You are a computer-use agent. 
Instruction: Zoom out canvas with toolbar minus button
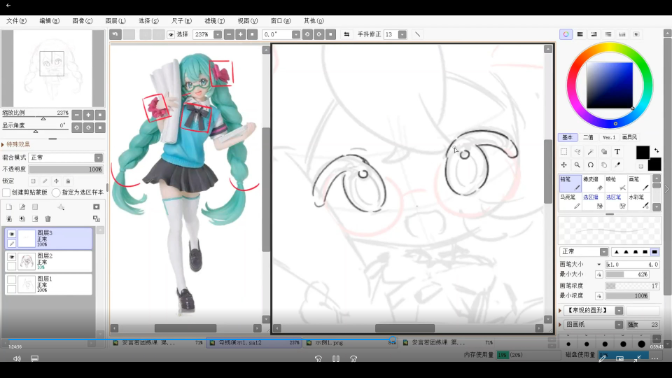click(229, 34)
